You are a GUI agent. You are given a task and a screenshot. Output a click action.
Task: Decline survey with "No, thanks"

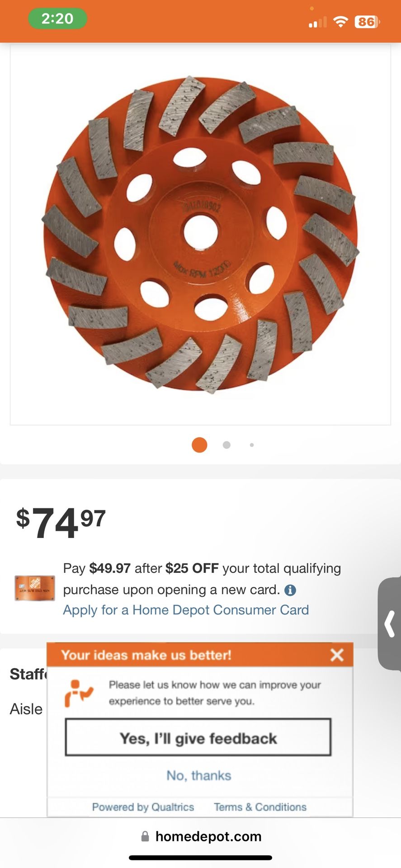(x=199, y=775)
